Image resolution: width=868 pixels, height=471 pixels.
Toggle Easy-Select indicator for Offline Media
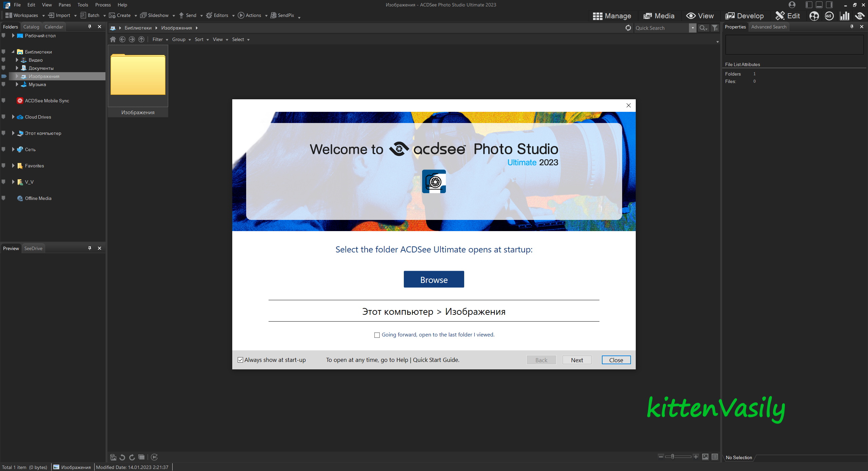[3, 198]
